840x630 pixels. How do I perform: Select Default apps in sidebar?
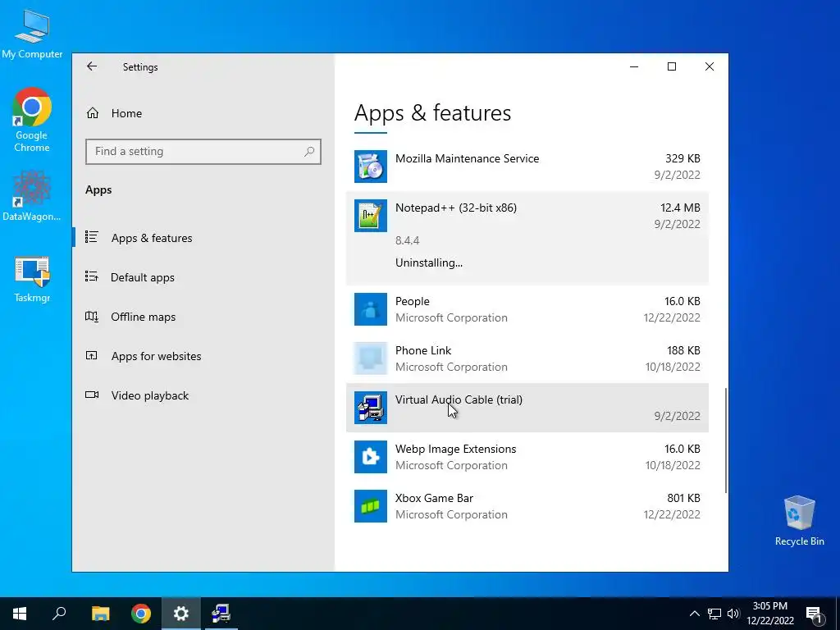coord(143,277)
